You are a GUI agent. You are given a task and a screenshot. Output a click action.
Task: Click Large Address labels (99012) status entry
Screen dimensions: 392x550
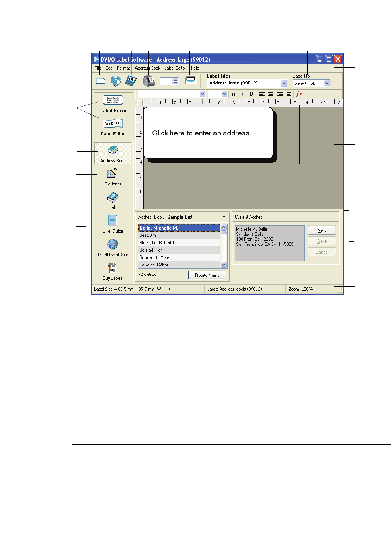pos(234,289)
